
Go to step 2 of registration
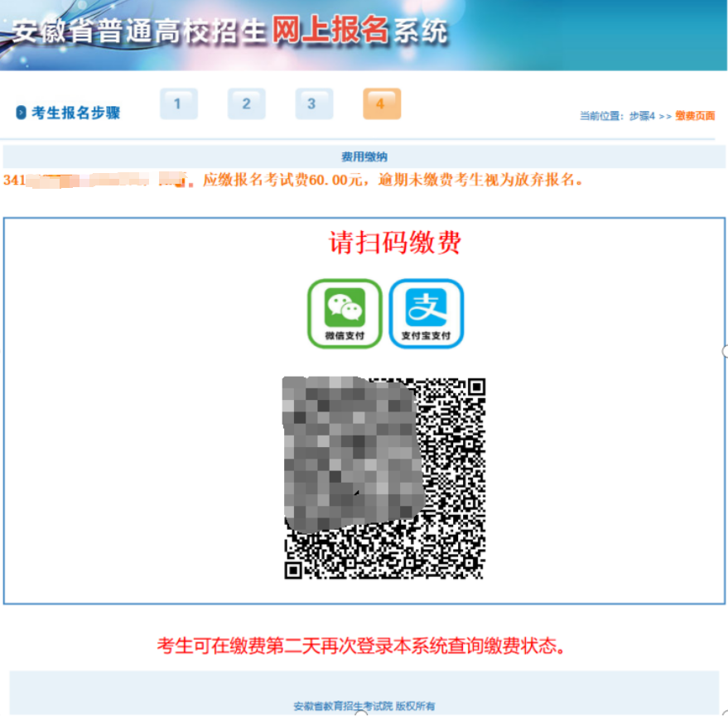[246, 104]
